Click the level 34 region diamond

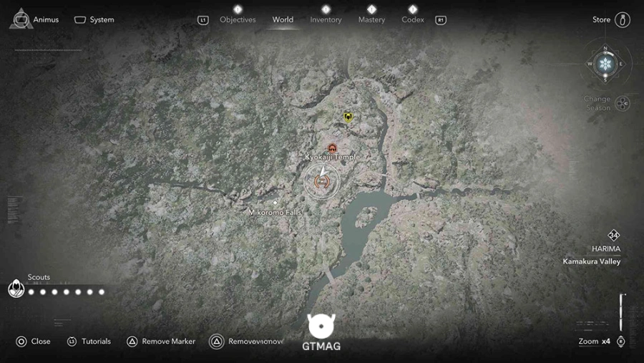click(614, 235)
